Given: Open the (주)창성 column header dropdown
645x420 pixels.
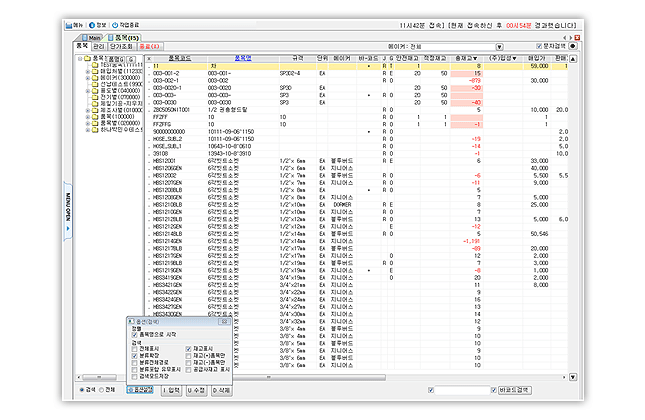Looking at the screenshot, I should click(x=514, y=58).
